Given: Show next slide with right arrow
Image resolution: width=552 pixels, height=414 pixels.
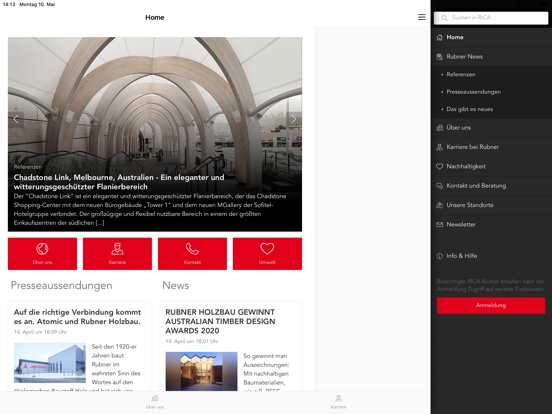Looking at the screenshot, I should pyautogui.click(x=294, y=119).
